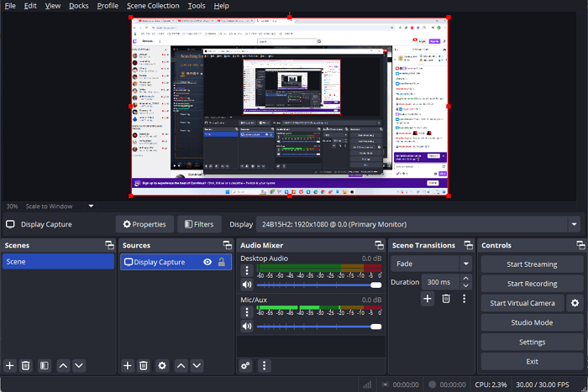The width and height of the screenshot is (588, 392).
Task: Open the Tools menu
Action: pyautogui.click(x=197, y=6)
